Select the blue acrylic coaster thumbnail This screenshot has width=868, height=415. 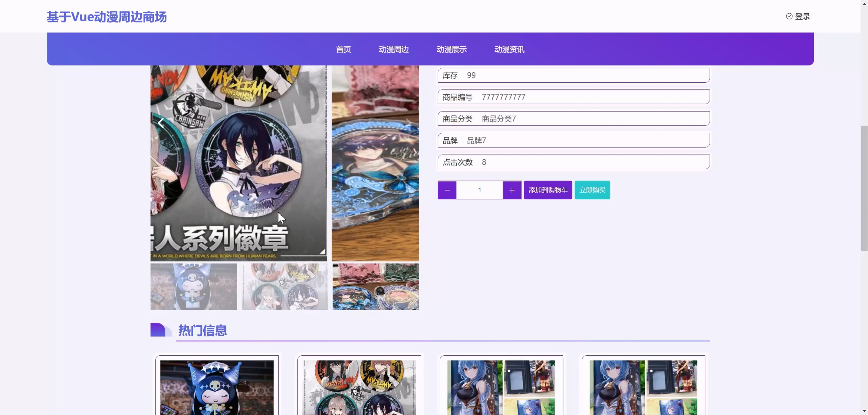pos(375,287)
